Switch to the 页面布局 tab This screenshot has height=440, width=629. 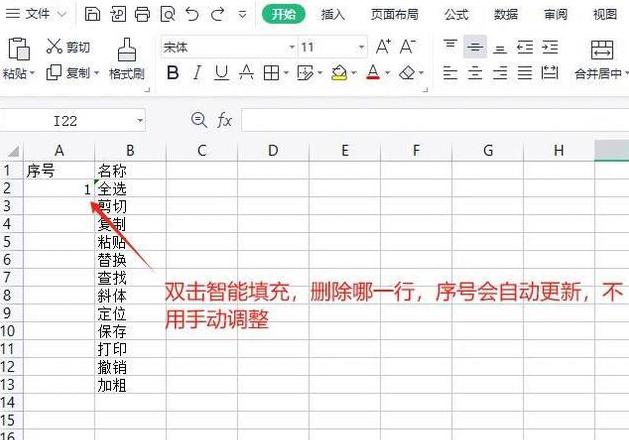point(394,15)
